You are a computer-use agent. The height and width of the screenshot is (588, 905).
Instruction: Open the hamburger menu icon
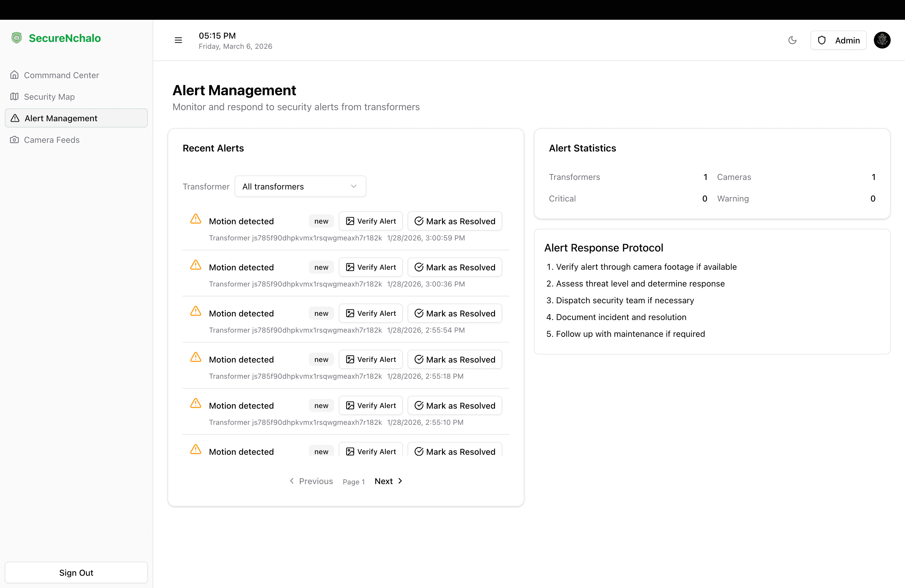[178, 40]
